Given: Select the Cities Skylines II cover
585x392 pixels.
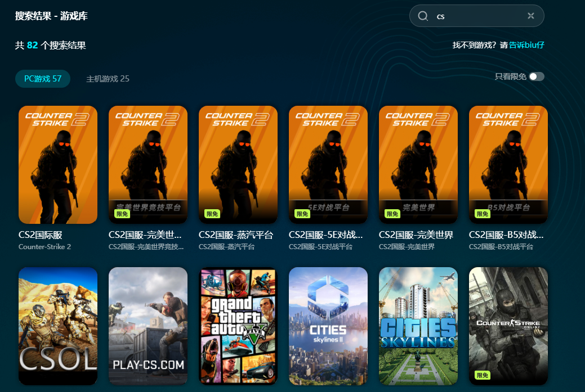Looking at the screenshot, I should (x=328, y=326).
